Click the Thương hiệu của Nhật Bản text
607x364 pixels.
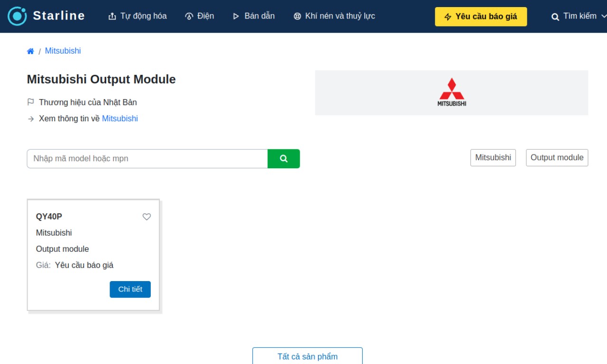88,102
